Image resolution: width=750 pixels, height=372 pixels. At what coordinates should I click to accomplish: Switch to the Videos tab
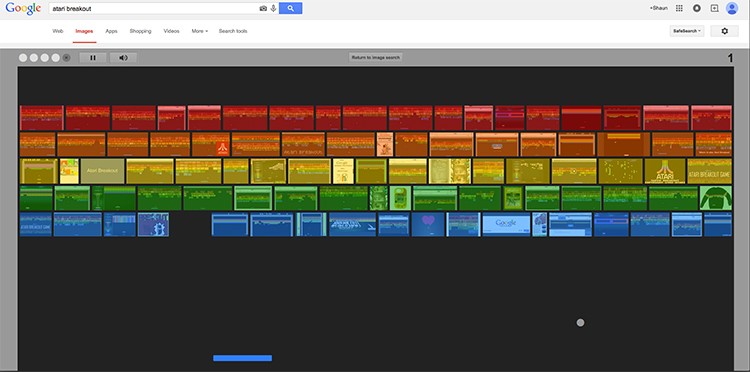coord(171,31)
